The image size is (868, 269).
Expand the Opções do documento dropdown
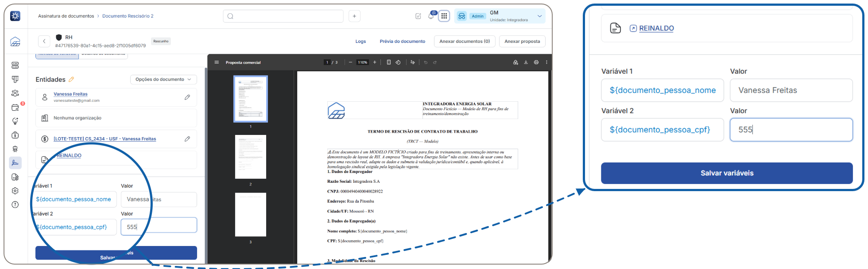(163, 79)
